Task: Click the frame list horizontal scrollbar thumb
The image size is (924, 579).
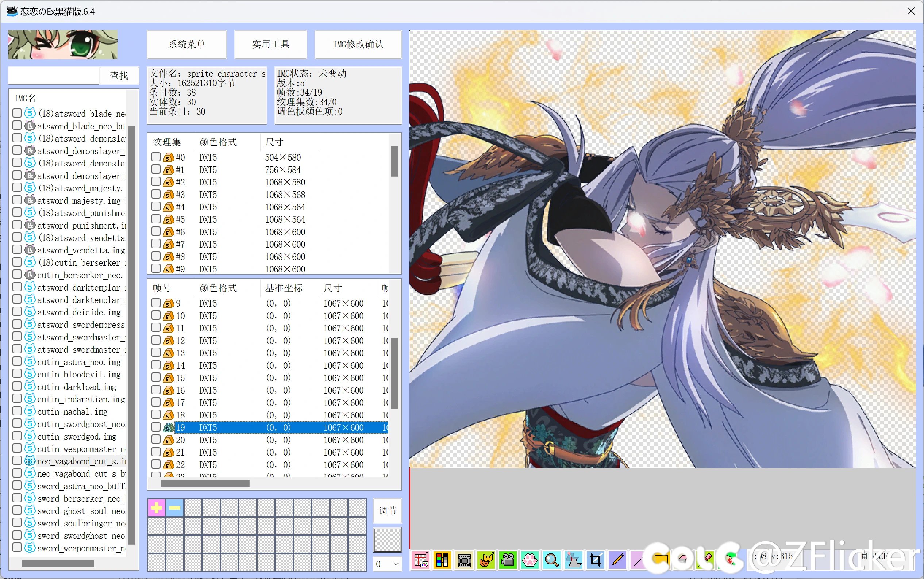Action: pos(205,483)
